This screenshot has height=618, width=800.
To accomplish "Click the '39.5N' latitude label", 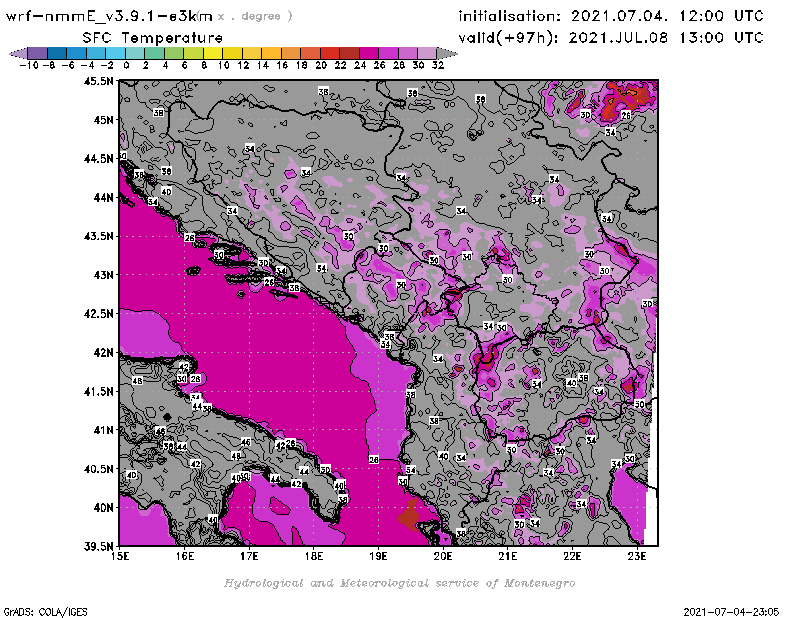I will (98, 547).
